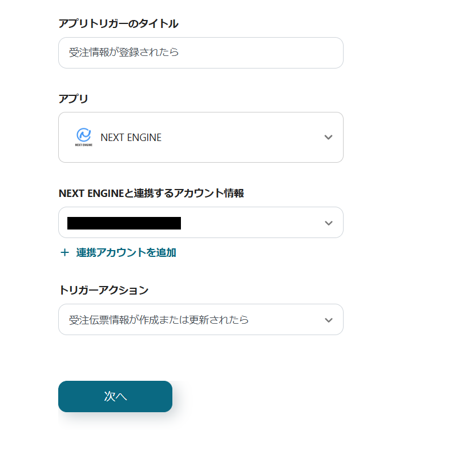This screenshot has height=467, width=476.
Task: Click the plus icon beside 連携アカウントを追加
Action: coord(64,252)
